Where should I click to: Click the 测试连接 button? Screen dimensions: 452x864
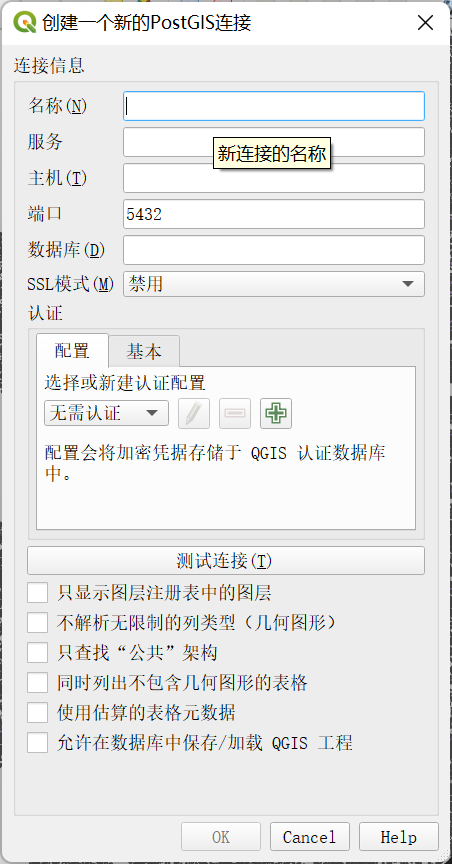tap(226, 561)
